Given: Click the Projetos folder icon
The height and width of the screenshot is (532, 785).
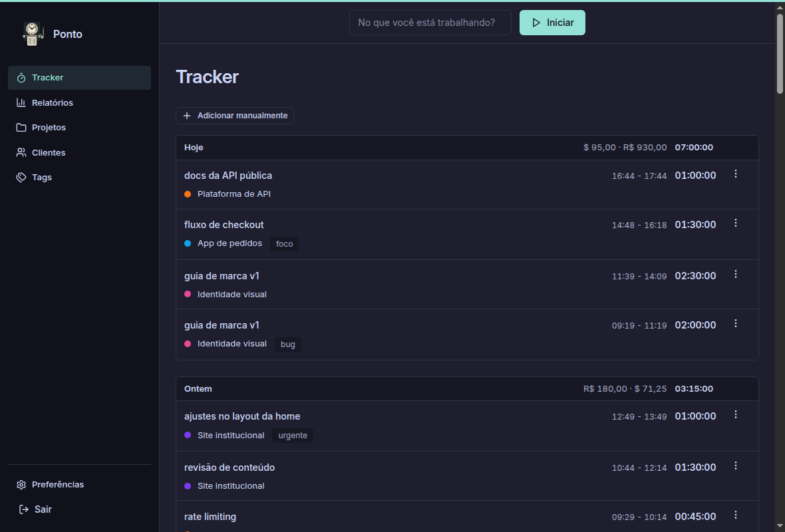Looking at the screenshot, I should (21, 128).
